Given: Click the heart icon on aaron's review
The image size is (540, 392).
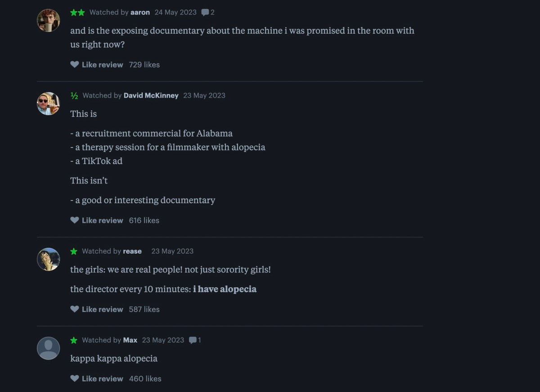Looking at the screenshot, I should coord(74,64).
